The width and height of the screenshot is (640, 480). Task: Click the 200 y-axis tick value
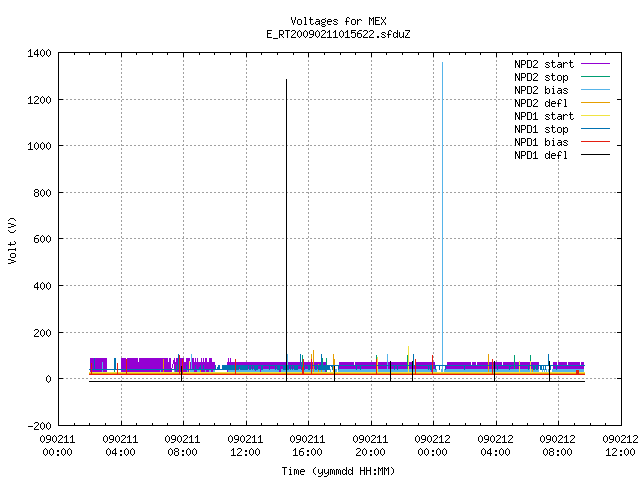[x=42, y=333]
